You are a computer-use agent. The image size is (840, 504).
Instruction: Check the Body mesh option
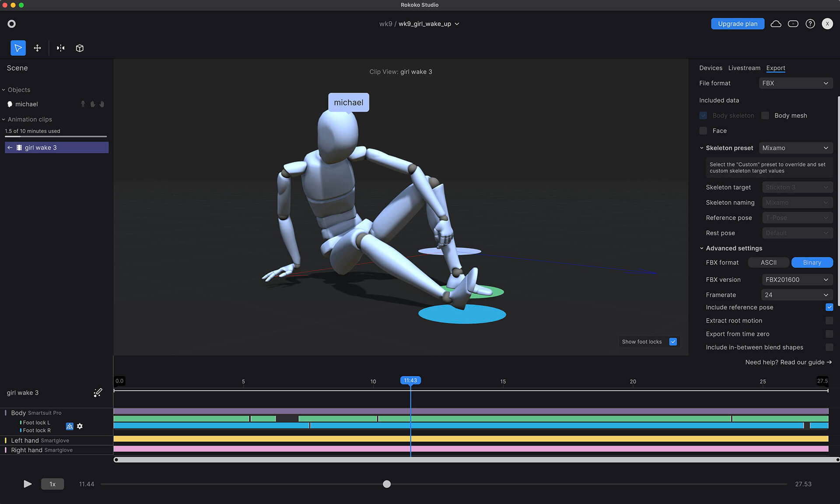765,115
